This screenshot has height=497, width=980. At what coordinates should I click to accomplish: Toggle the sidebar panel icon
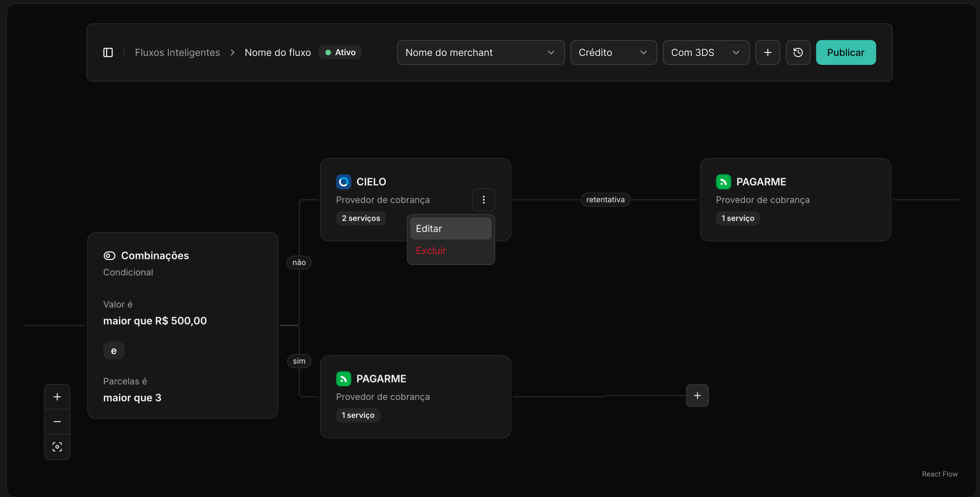[108, 52]
